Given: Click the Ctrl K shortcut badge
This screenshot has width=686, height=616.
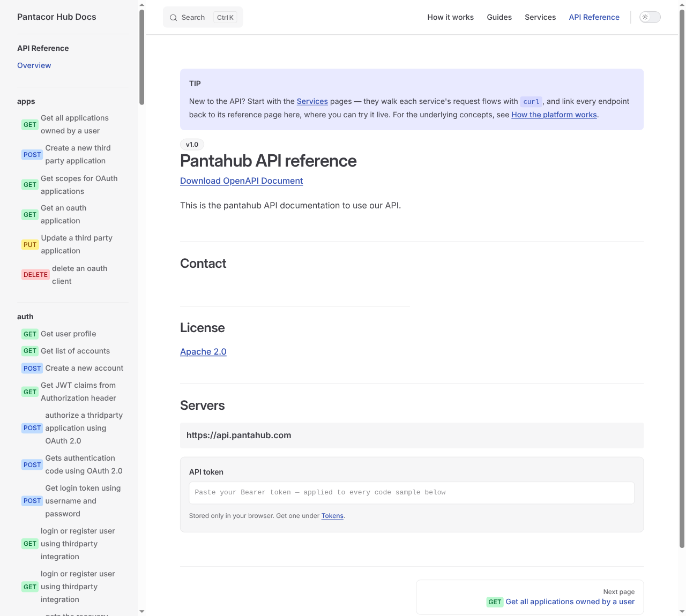Looking at the screenshot, I should 226,18.
